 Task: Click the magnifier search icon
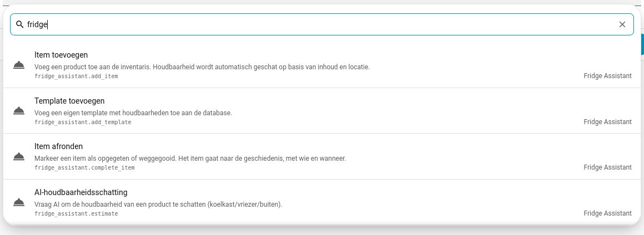point(19,24)
